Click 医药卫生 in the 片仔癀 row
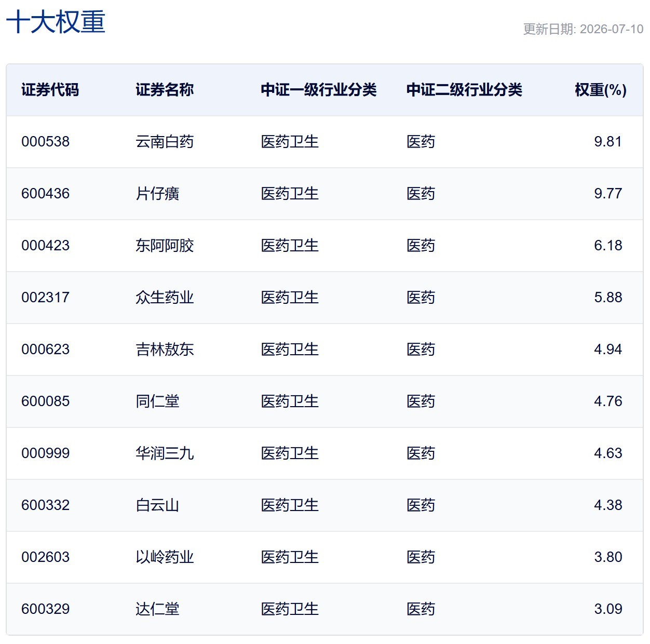 pos(290,194)
